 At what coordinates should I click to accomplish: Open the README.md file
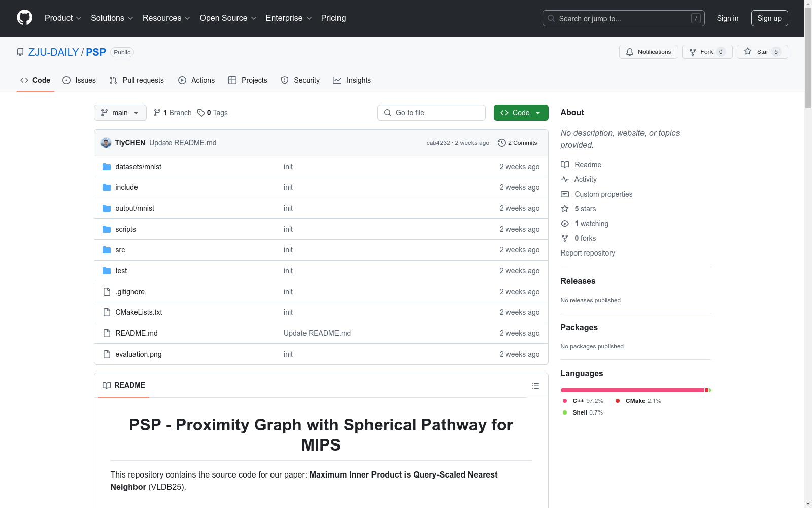click(x=137, y=333)
